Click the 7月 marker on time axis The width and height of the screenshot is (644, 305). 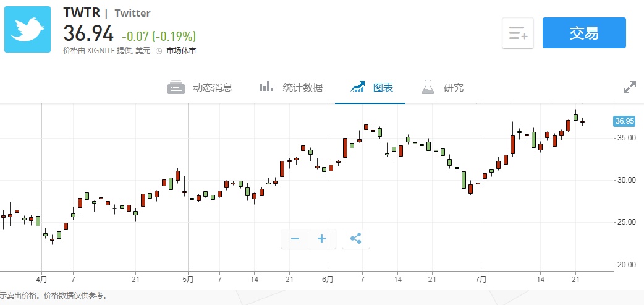481,280
